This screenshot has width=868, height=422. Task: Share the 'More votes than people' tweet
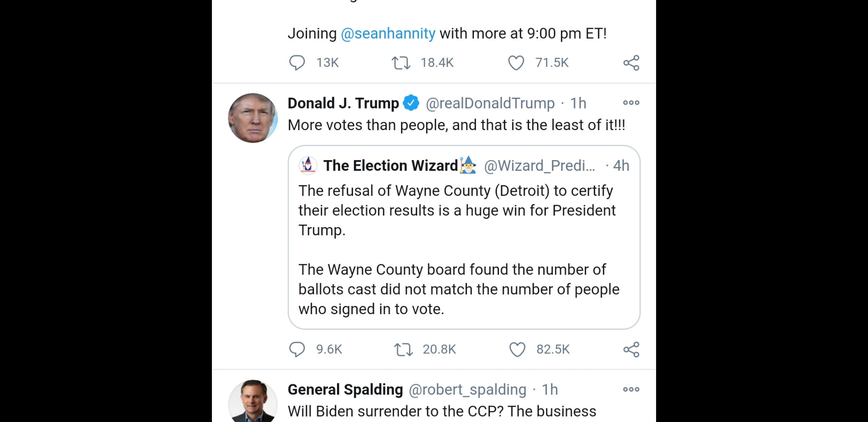point(631,349)
